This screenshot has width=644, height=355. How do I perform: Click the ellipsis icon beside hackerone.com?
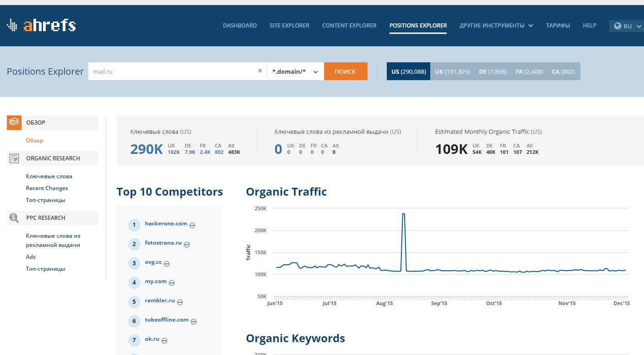[x=192, y=225]
